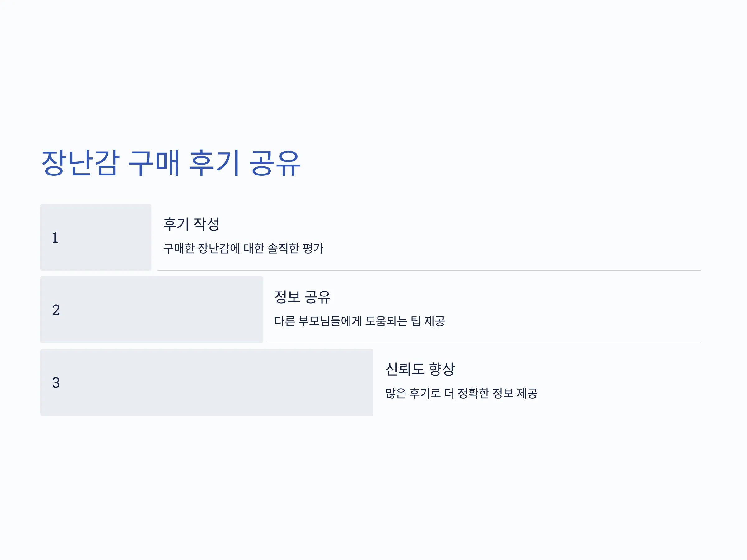This screenshot has height=560, width=747.
Task: Select the text 구매한 장난감에 대한 솔직한 평가
Action: 243,249
